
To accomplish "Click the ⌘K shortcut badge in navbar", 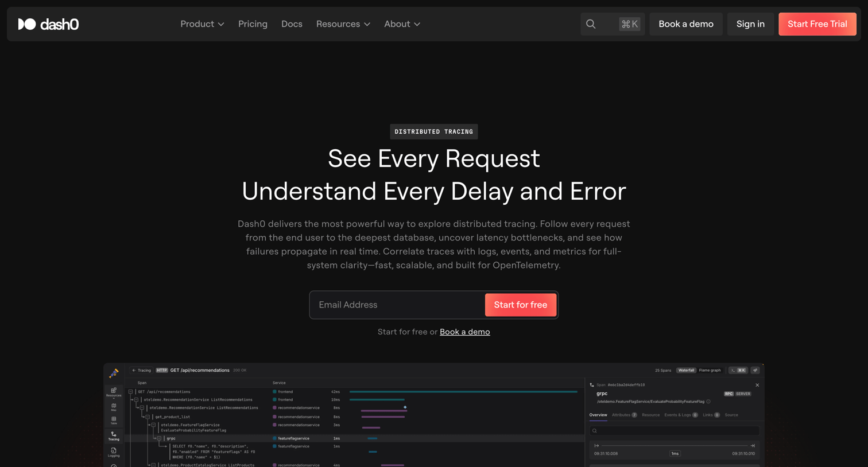I will [630, 24].
